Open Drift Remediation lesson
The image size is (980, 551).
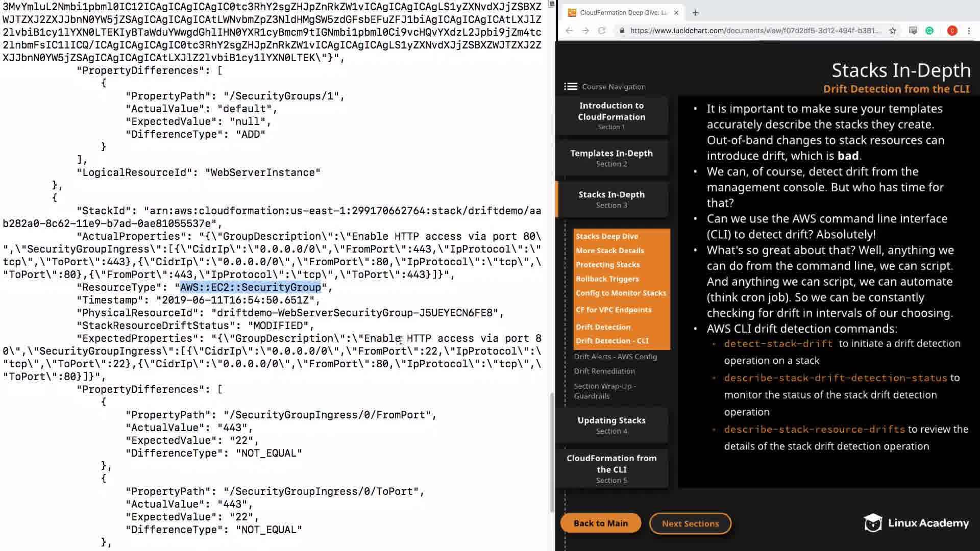(x=604, y=371)
